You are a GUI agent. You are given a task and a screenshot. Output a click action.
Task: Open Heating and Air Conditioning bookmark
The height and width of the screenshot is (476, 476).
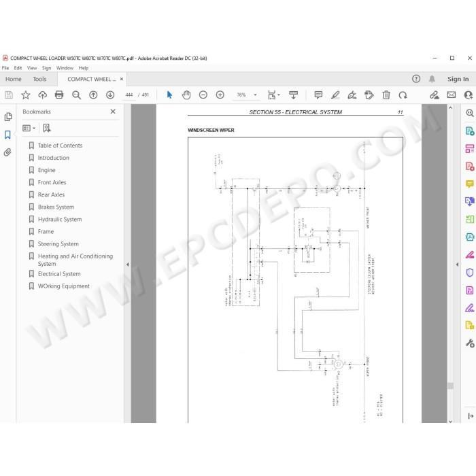pos(75,260)
